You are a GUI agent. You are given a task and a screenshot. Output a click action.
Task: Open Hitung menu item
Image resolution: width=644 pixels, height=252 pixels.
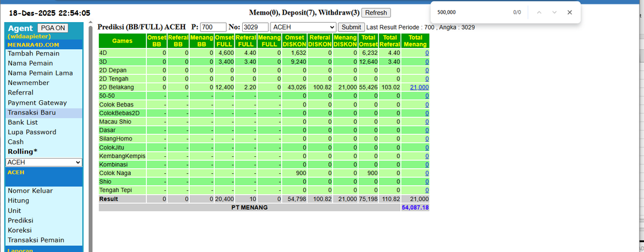click(18, 200)
